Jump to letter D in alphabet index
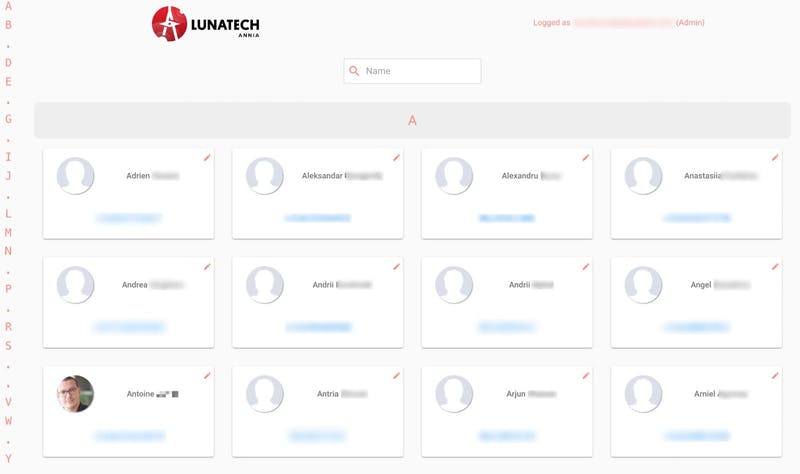 tap(8, 63)
